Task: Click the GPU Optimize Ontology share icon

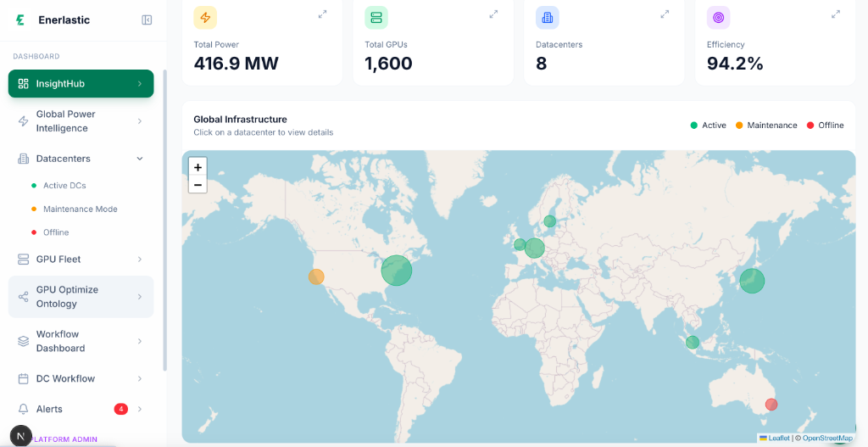Action: [23, 297]
